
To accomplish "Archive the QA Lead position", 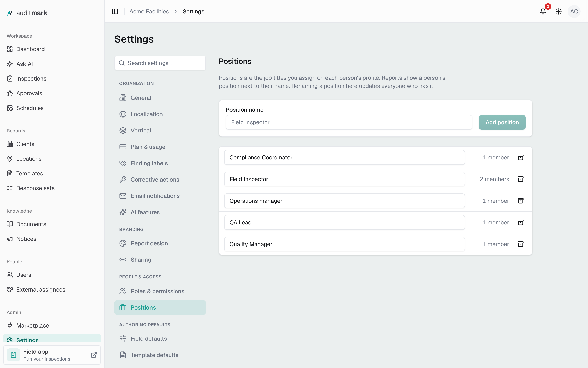I will (x=520, y=222).
